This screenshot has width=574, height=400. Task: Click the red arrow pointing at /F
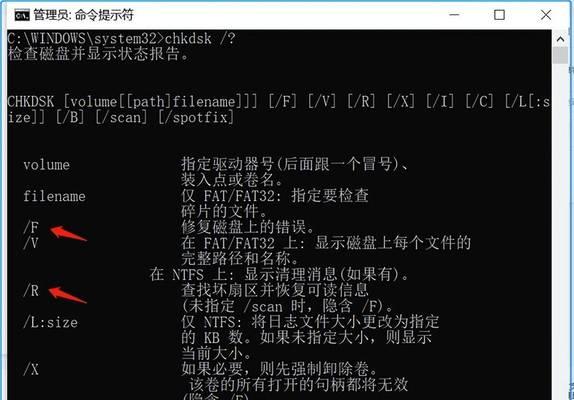point(68,233)
